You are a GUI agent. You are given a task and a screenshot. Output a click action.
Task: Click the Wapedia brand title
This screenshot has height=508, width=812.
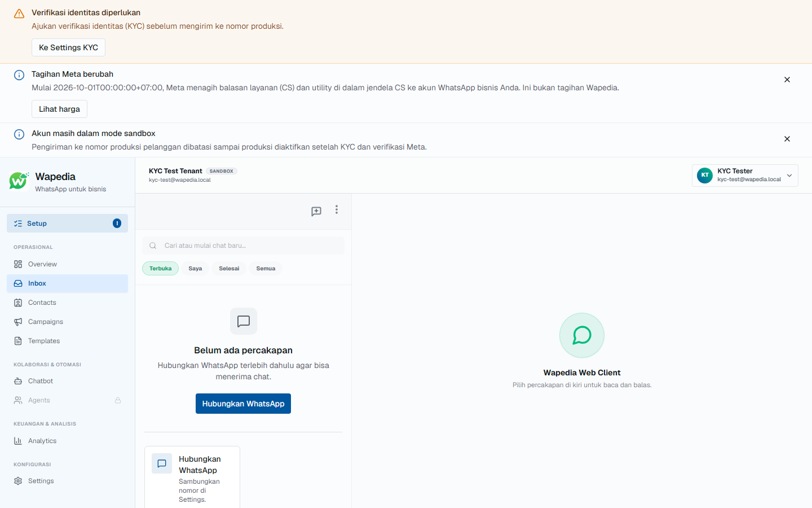tap(55, 177)
